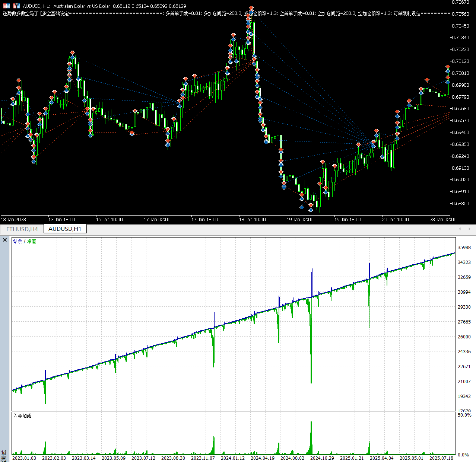Click the 50.0% deposit load scale label

[x=464, y=415]
